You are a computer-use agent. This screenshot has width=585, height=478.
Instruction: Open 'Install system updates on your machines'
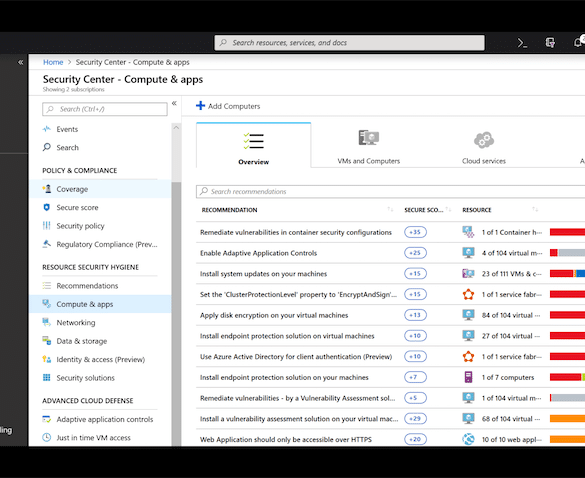point(263,274)
